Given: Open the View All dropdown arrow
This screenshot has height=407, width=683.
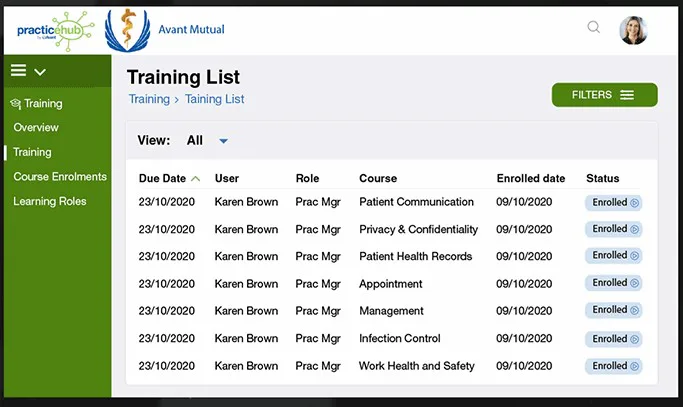Looking at the screenshot, I should click(223, 141).
